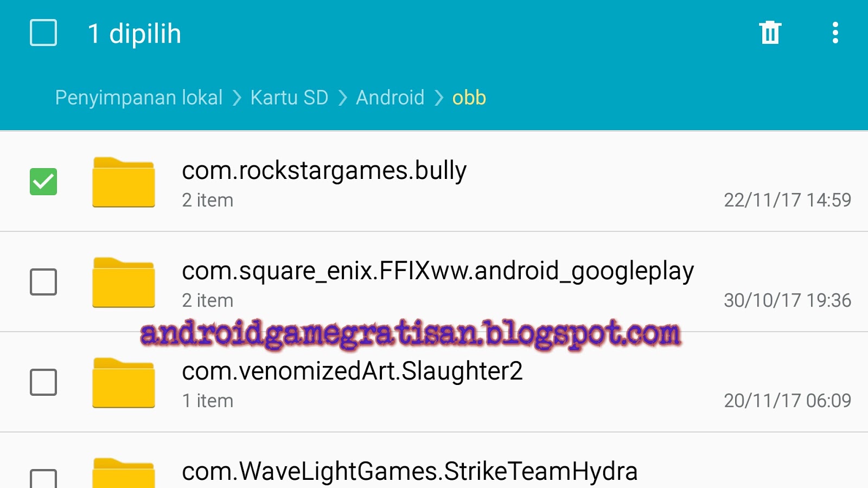Click the com.rockstargames.bully folder icon
This screenshot has height=488, width=868.
124,182
